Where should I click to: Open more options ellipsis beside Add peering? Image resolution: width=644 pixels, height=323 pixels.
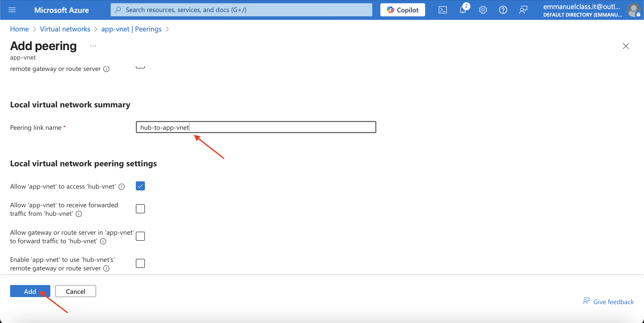coord(93,46)
